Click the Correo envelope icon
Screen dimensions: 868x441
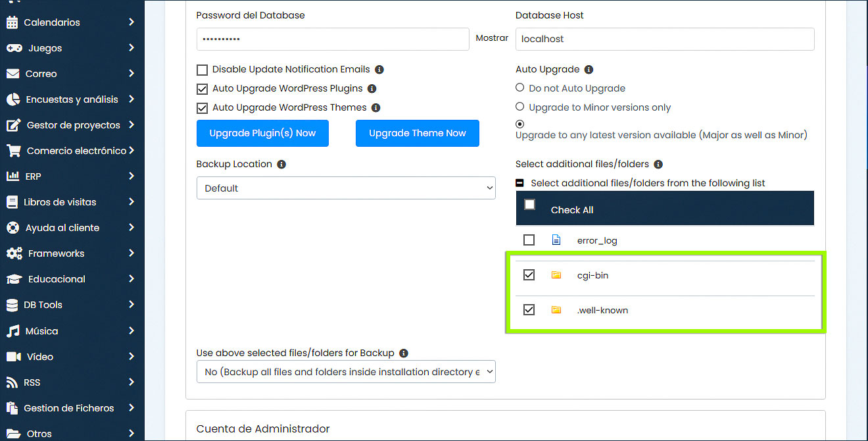(12, 74)
